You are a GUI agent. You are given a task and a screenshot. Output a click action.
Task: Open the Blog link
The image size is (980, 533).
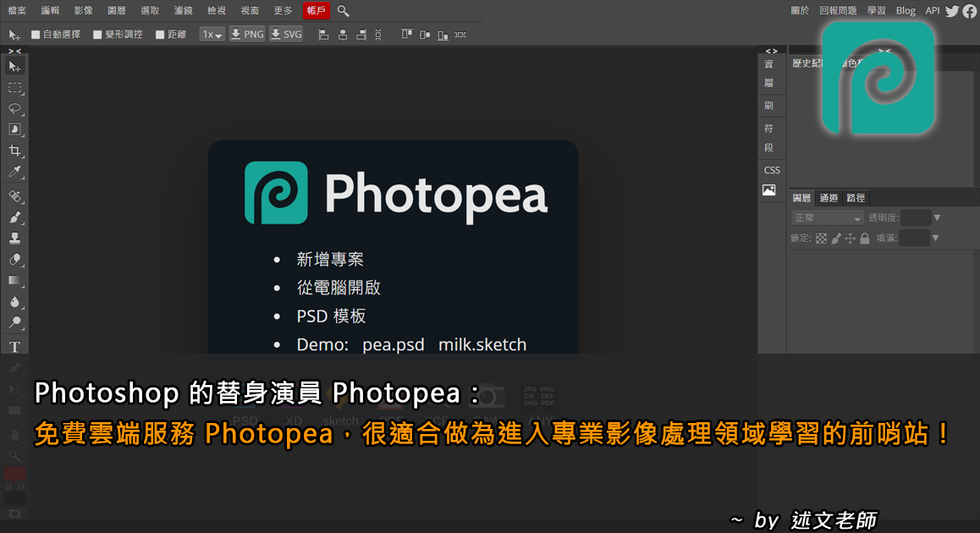[906, 11]
